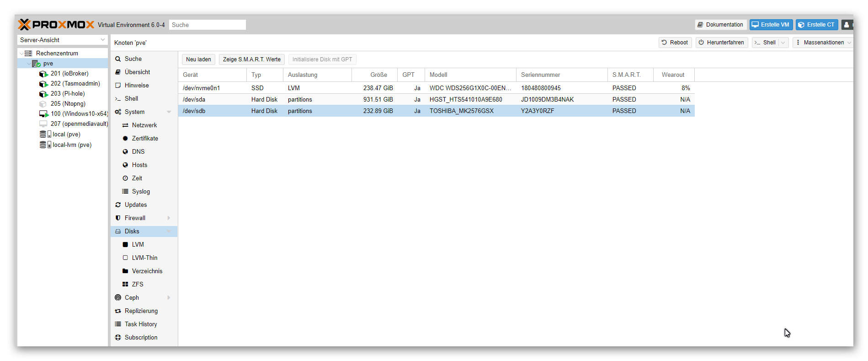Sort by the Modell column header
This screenshot has width=868, height=361.
[471, 75]
